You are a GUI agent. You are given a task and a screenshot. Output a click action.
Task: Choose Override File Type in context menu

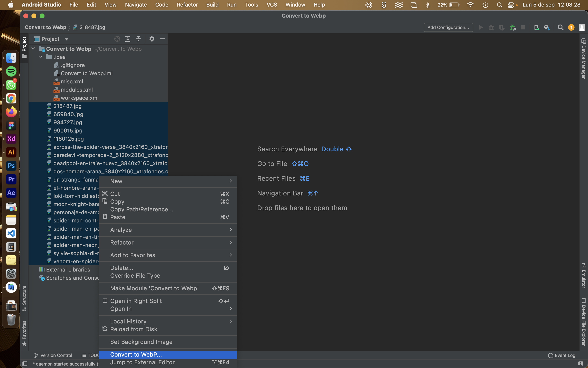click(x=168, y=276)
